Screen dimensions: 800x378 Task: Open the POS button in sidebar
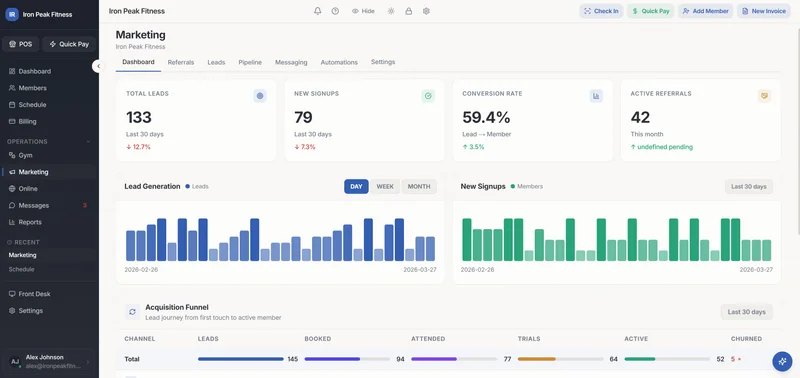coord(21,44)
